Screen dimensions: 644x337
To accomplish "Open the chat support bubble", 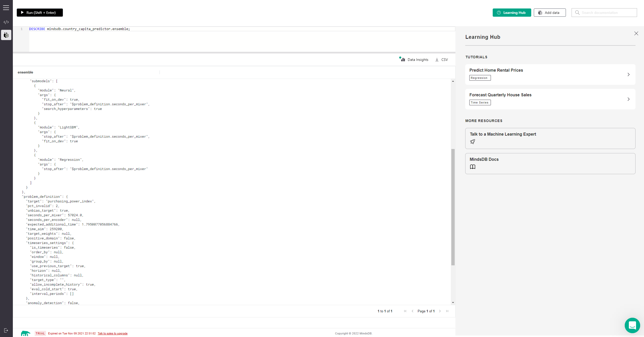I will coord(632,325).
